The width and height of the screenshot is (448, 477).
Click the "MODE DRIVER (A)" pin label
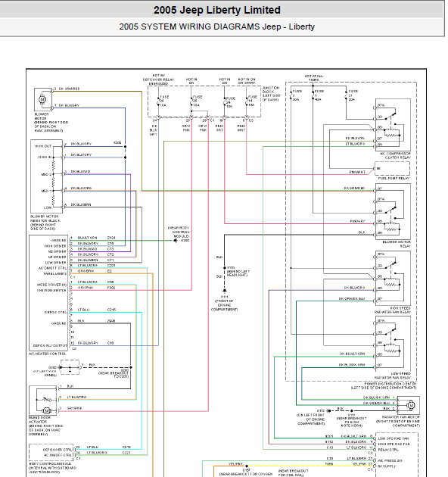pos(51,285)
